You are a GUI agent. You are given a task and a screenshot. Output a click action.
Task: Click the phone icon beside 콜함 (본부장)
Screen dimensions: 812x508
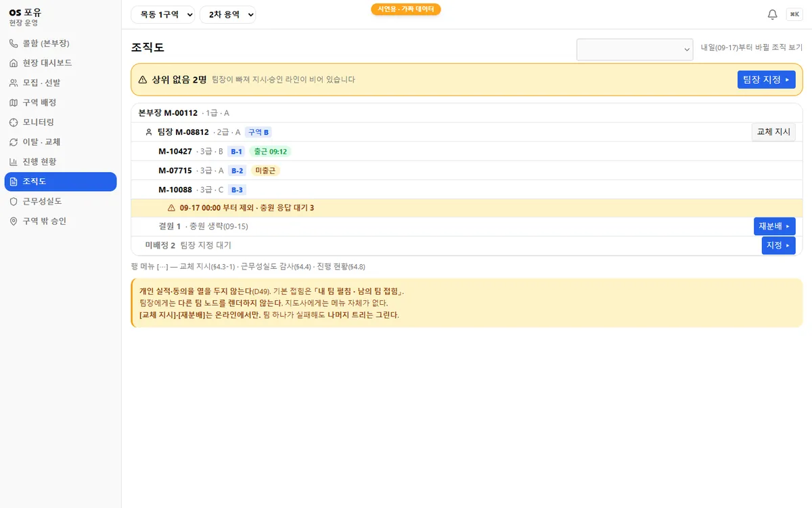pos(14,43)
